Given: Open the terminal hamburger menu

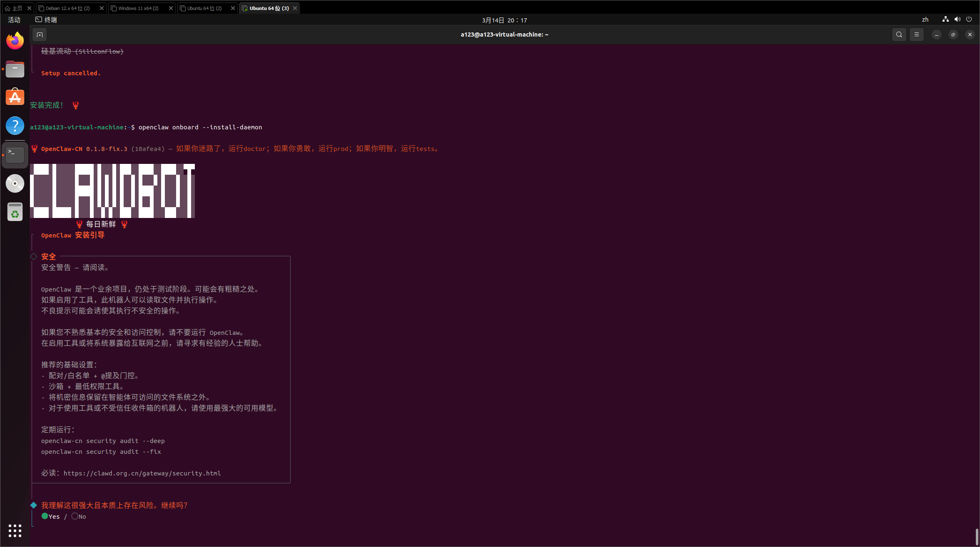Looking at the screenshot, I should (x=916, y=35).
